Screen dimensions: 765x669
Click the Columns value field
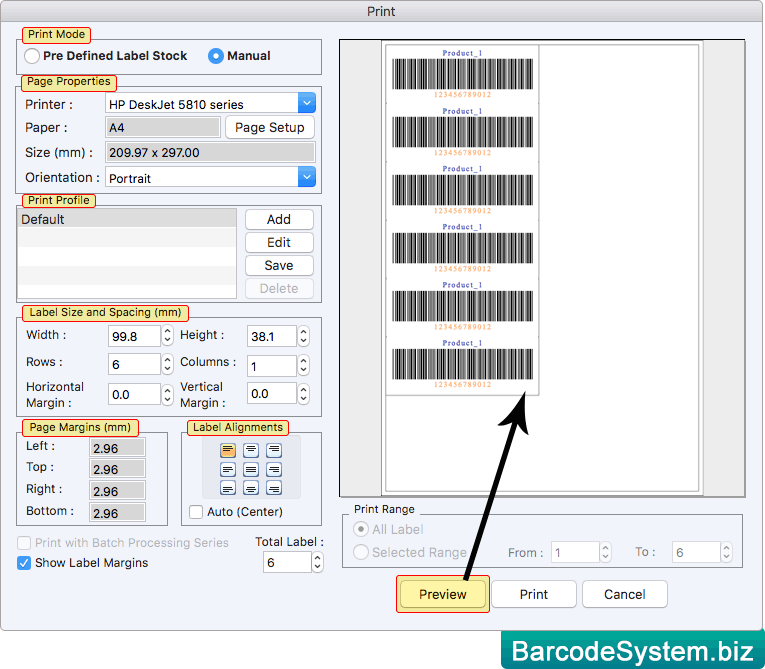pyautogui.click(x=272, y=366)
